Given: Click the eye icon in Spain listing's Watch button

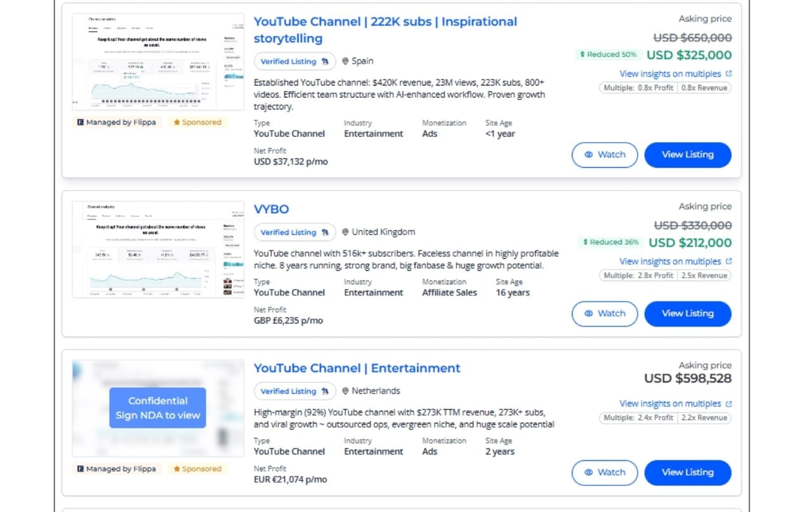Looking at the screenshot, I should (588, 154).
